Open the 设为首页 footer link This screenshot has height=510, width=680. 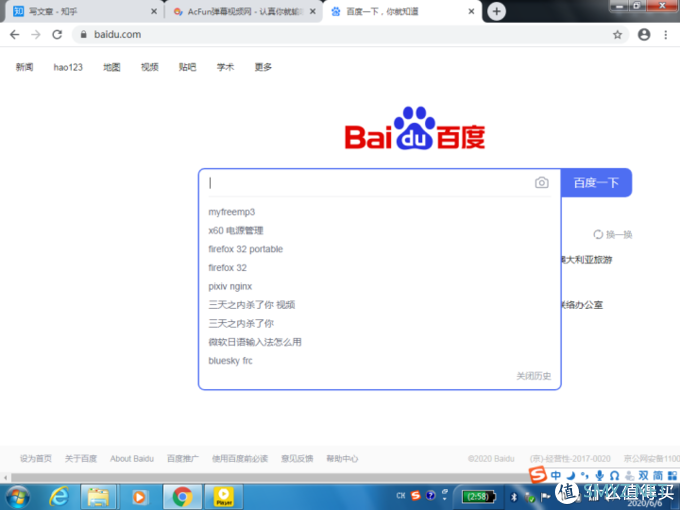[x=36, y=458]
